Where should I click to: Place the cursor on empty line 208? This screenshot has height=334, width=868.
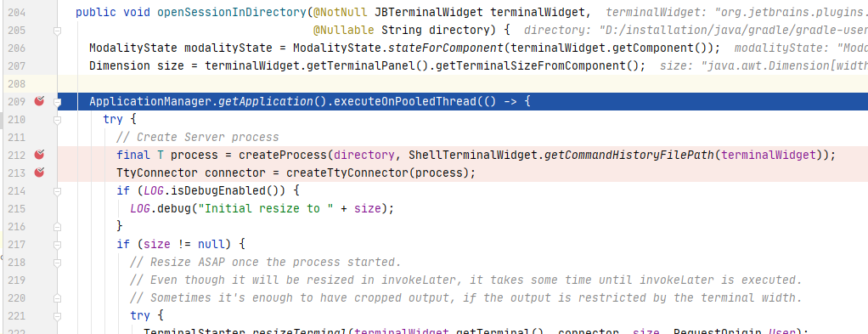[462, 83]
